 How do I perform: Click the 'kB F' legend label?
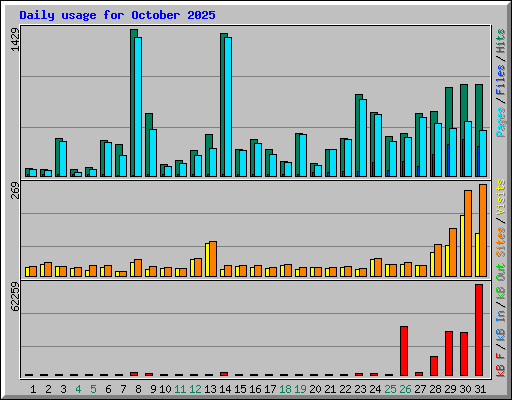tap(501, 365)
